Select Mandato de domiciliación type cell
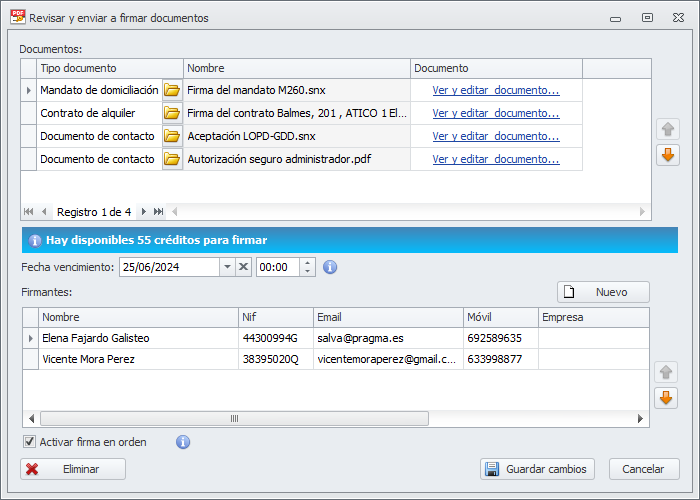This screenshot has height=500, width=700. (99, 90)
